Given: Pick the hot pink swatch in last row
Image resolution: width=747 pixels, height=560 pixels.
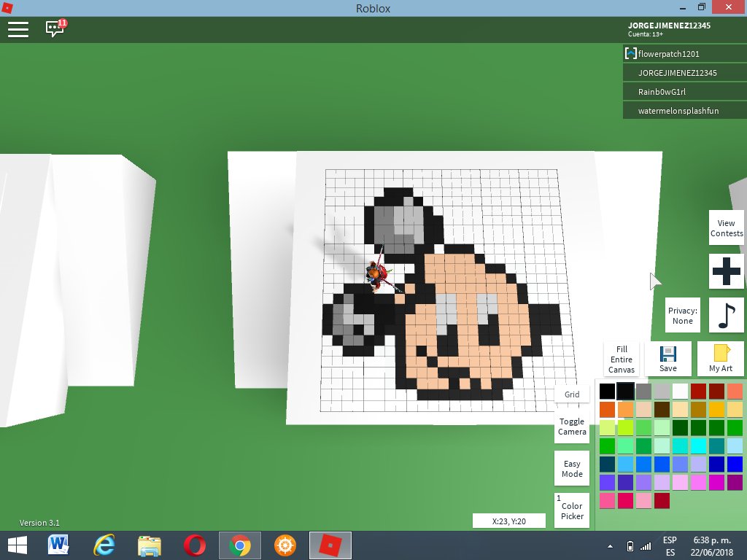Looking at the screenshot, I should pos(607,500).
